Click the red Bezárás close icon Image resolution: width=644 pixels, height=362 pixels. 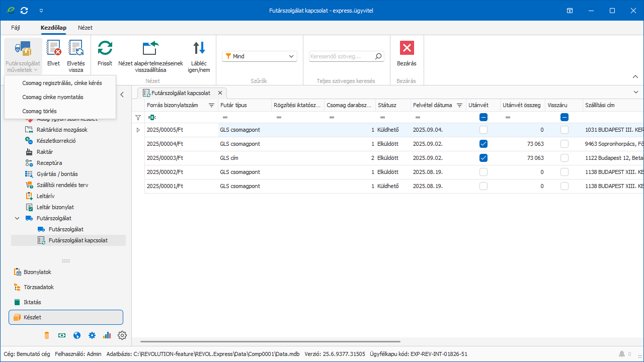tap(407, 49)
